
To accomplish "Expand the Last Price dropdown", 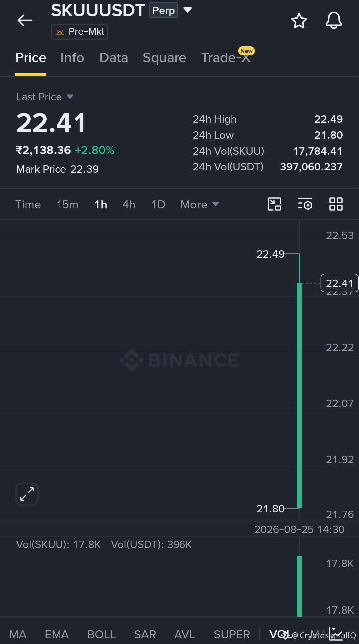I will (x=70, y=97).
